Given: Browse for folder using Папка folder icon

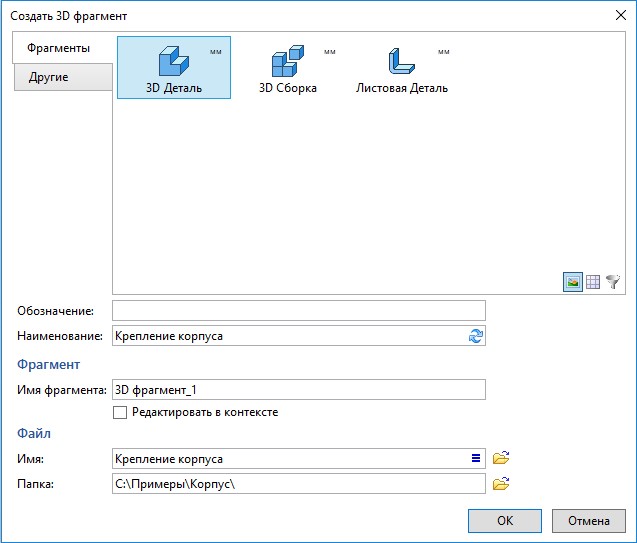Looking at the screenshot, I should coord(501,483).
